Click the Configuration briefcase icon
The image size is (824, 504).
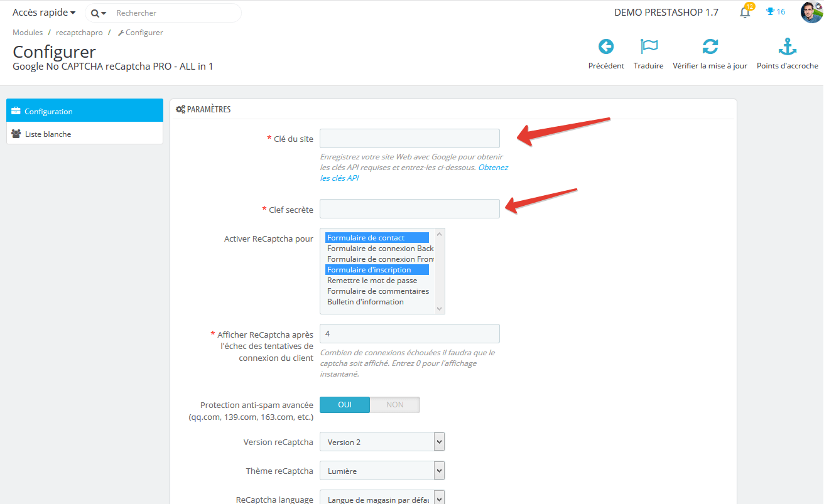(16, 111)
